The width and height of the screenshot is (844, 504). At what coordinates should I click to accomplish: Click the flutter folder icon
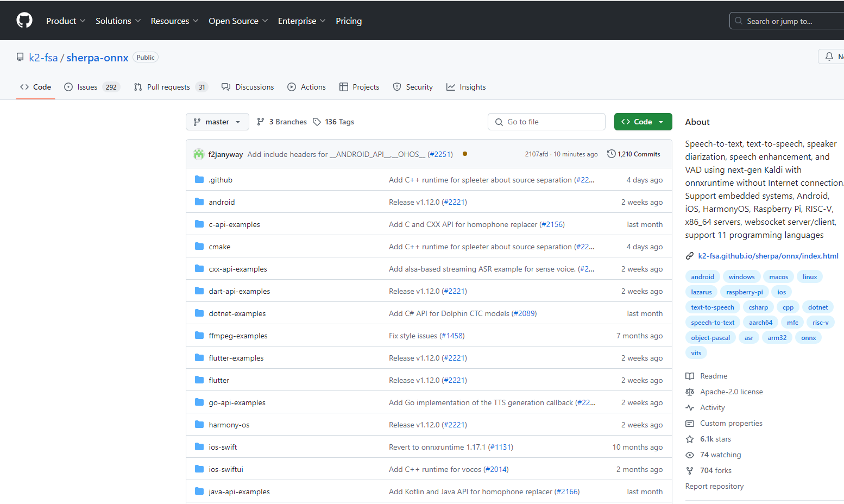click(x=199, y=380)
